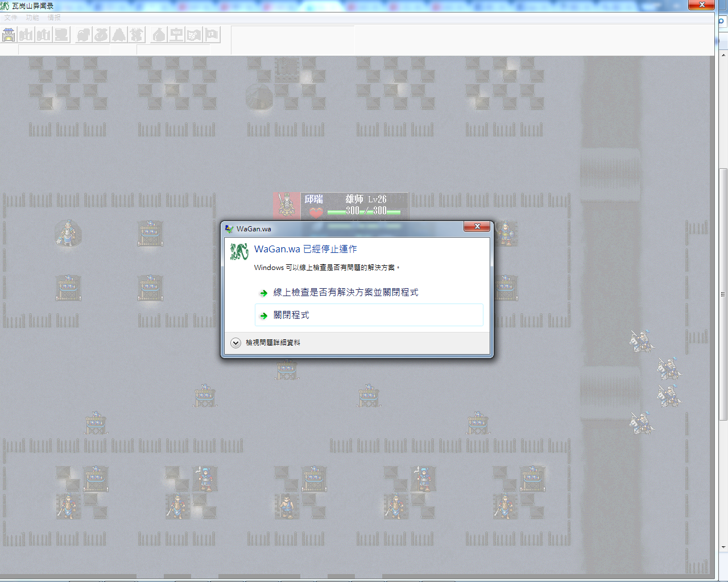Click 關閉程式 to close the program

click(x=369, y=315)
